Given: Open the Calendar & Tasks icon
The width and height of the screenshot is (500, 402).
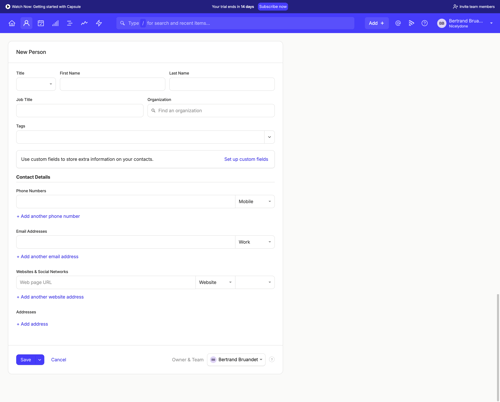Looking at the screenshot, I should tap(41, 23).
